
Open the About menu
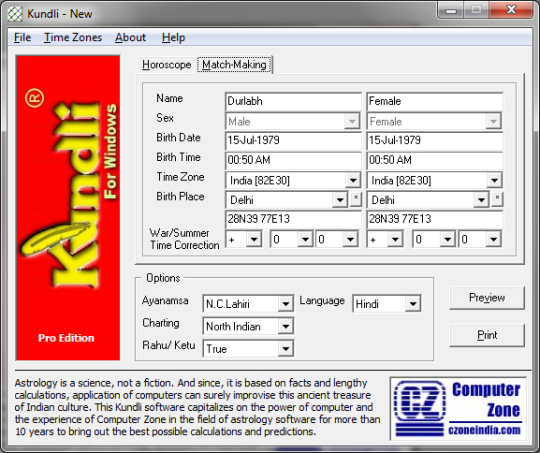click(130, 37)
